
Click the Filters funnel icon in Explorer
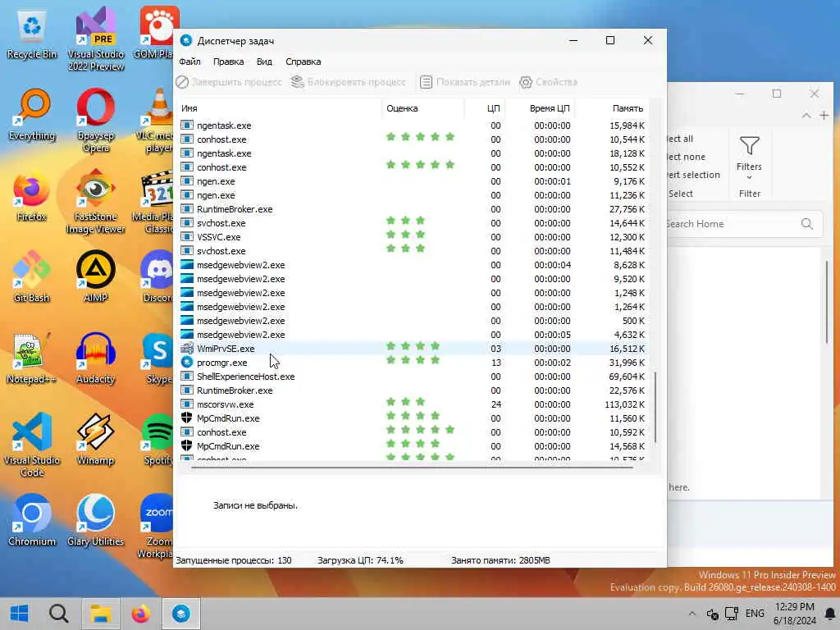[749, 145]
